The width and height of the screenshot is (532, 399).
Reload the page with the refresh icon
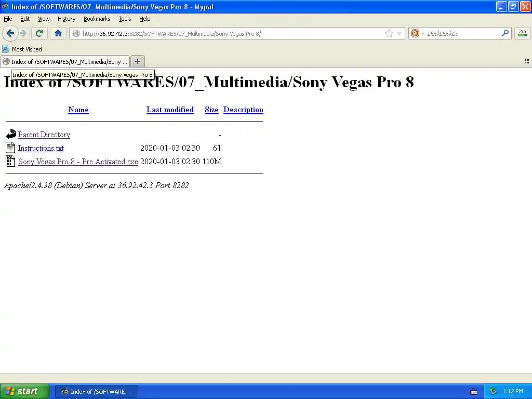(39, 33)
